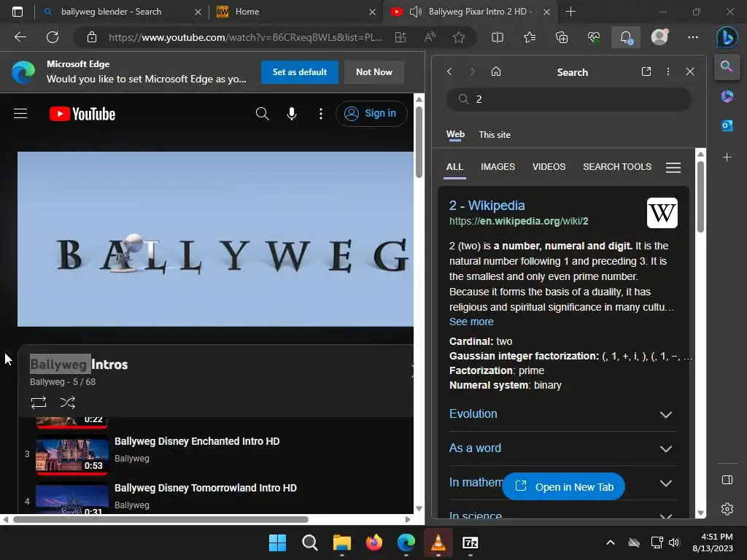
Task: Search YouTube with voice microphone
Action: (x=292, y=113)
